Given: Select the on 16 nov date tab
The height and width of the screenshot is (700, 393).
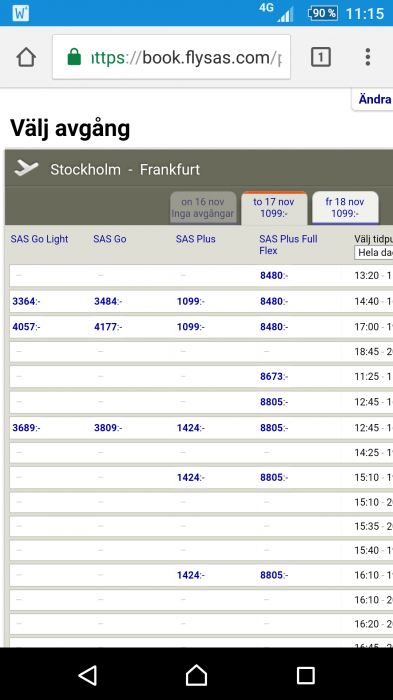Looking at the screenshot, I should tap(203, 208).
